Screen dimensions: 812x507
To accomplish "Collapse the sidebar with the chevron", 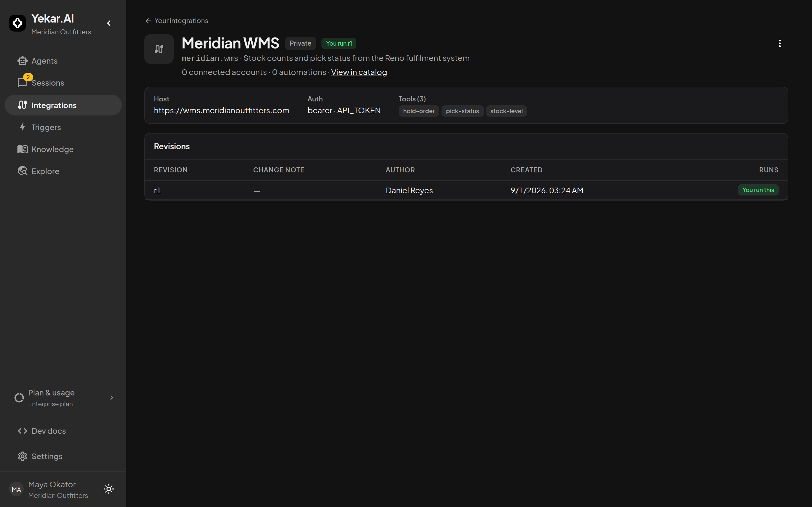I will (109, 23).
